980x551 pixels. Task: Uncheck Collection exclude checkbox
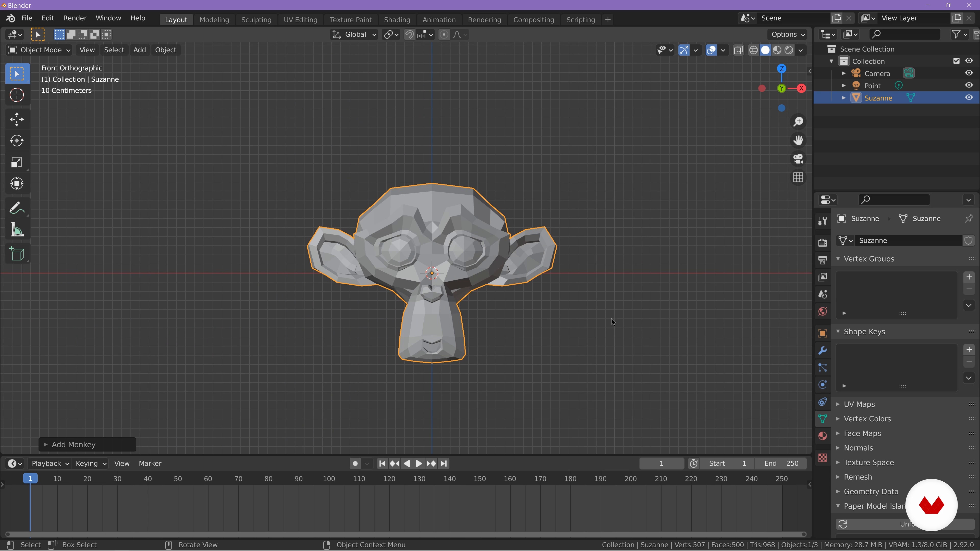(x=957, y=61)
